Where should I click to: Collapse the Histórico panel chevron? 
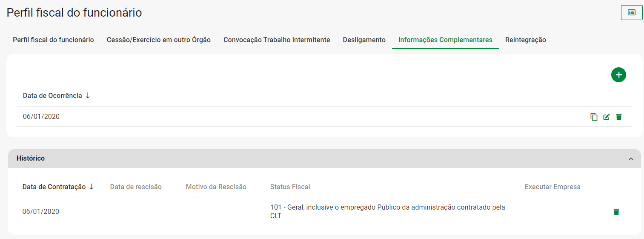coord(631,158)
